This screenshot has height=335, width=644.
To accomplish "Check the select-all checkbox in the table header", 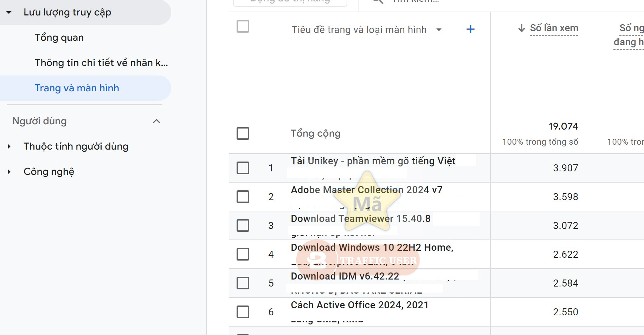I will [x=243, y=26].
